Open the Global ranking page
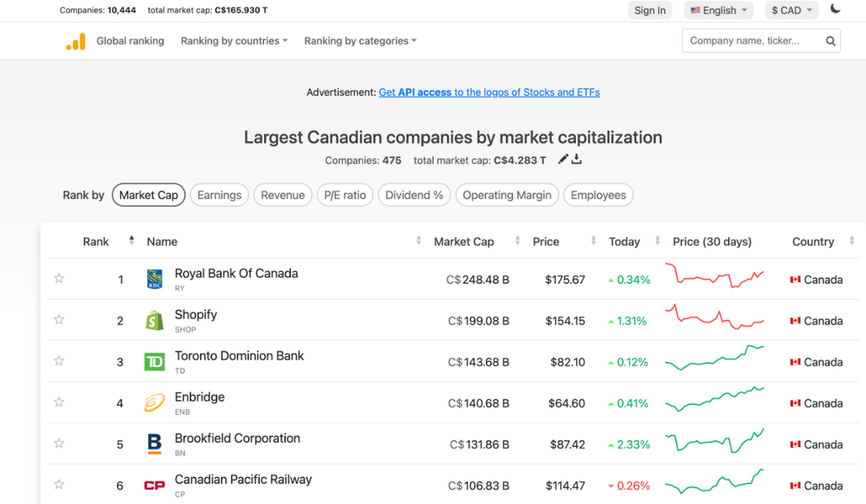The height and width of the screenshot is (504, 866). coord(131,41)
